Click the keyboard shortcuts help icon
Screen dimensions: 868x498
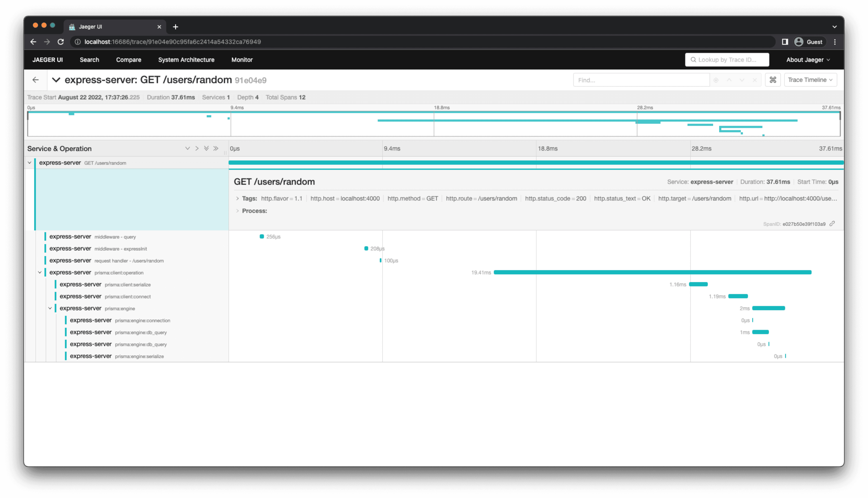click(x=773, y=80)
